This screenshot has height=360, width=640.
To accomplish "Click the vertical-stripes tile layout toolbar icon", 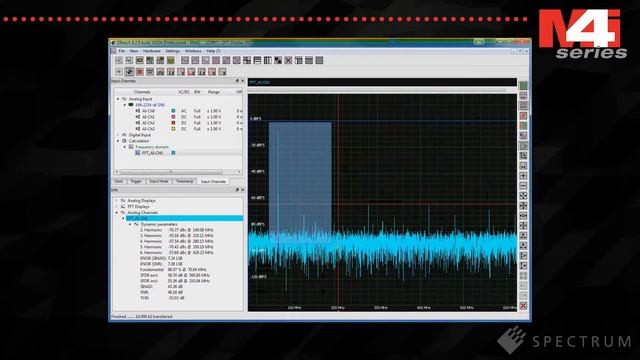I will click(x=267, y=60).
